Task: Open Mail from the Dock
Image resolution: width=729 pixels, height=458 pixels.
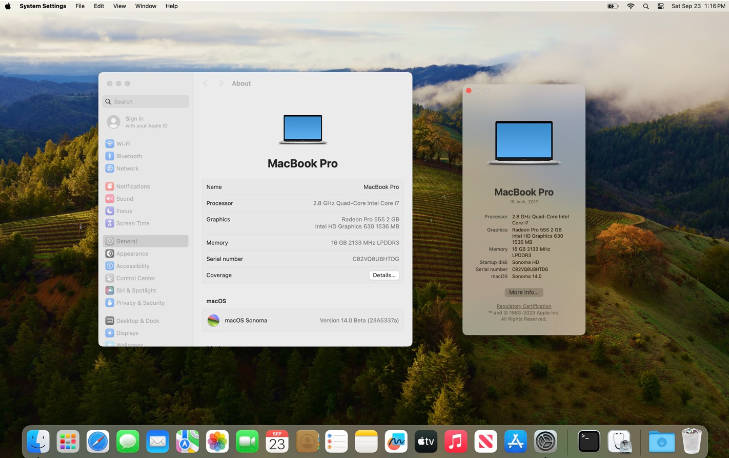Action: (158, 441)
